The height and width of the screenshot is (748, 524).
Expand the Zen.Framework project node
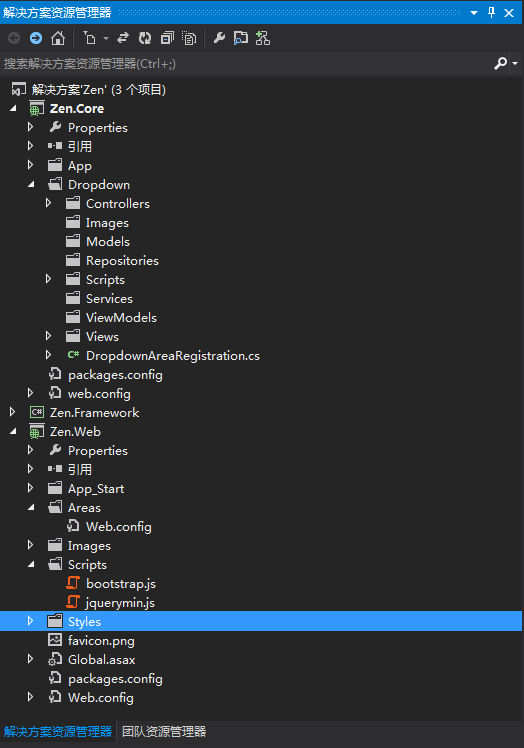pos(13,412)
